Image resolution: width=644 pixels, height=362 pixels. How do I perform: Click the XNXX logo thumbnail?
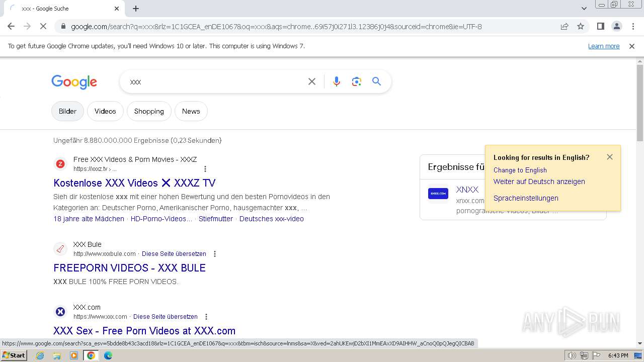(438, 194)
